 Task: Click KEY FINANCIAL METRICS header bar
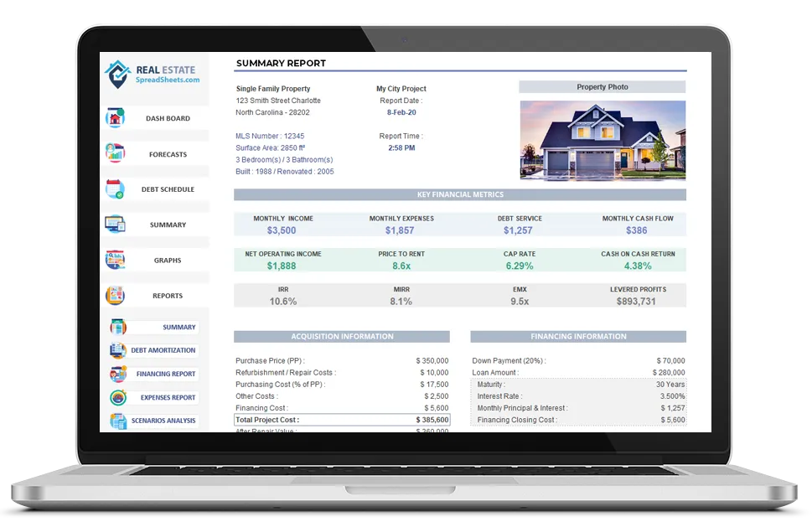460,194
